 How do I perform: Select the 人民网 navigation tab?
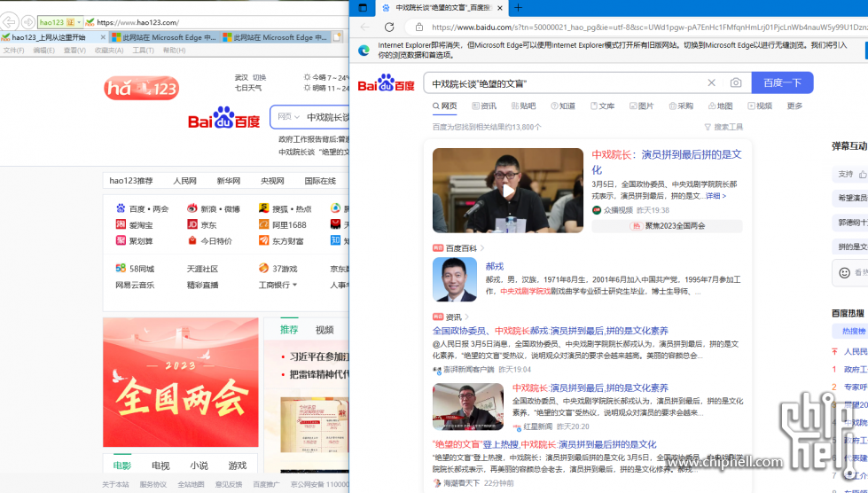coord(184,181)
